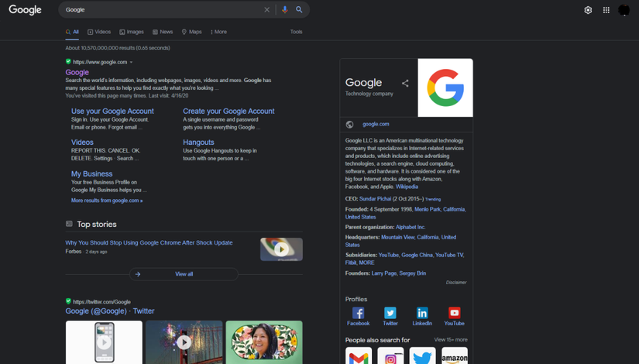
Task: Expand View all top stories
Action: point(184,274)
